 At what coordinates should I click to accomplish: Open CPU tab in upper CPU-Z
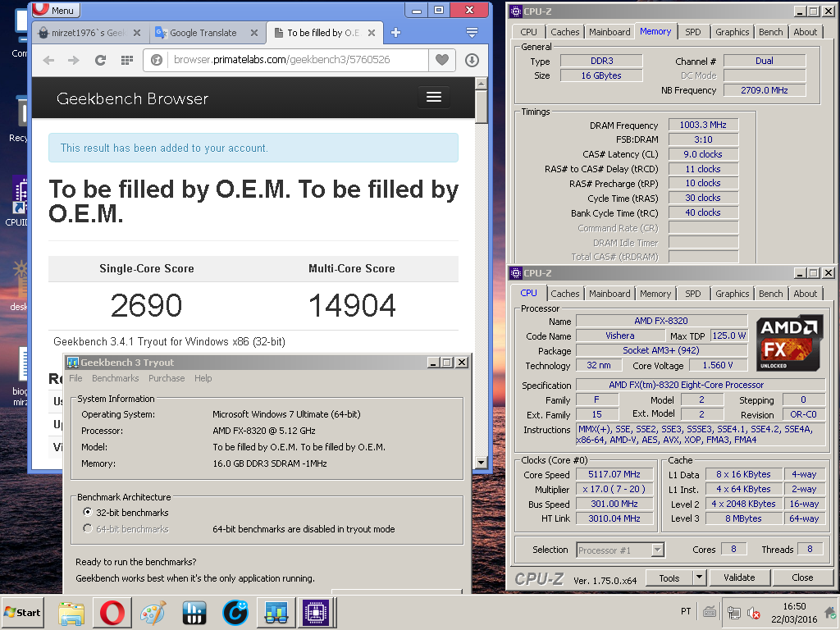(x=528, y=32)
